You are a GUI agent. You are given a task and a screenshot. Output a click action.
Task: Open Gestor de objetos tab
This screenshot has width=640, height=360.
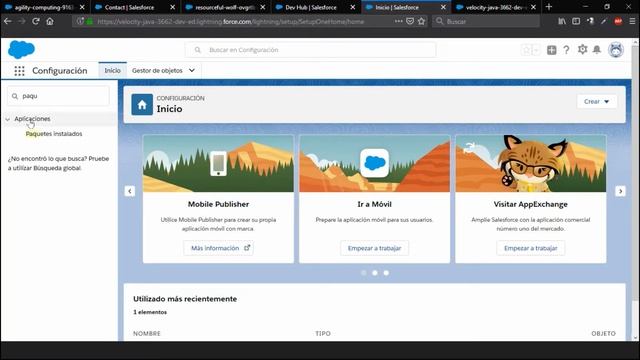click(157, 71)
